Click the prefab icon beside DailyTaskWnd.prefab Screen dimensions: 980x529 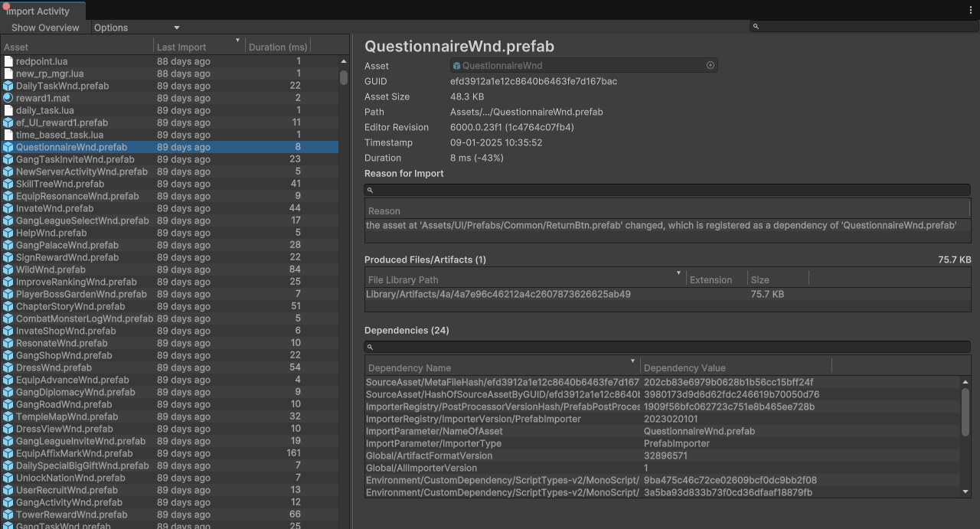(8, 86)
